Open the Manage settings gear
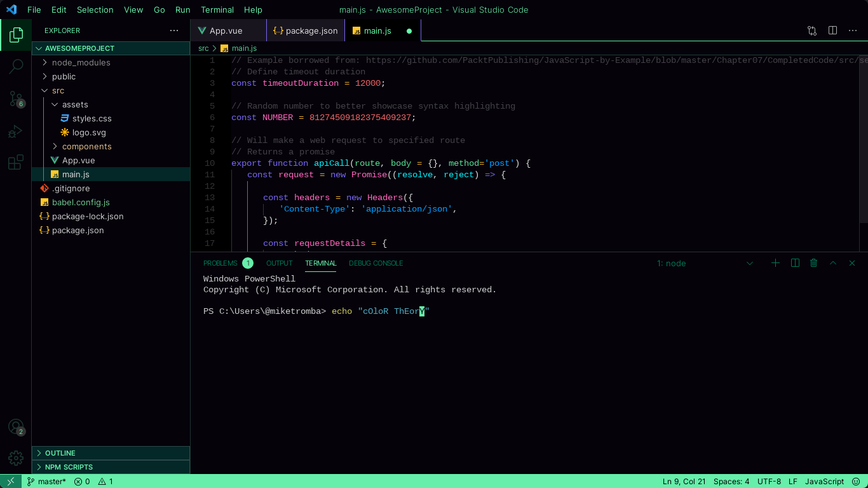Viewport: 868px width, 488px height. click(x=15, y=457)
